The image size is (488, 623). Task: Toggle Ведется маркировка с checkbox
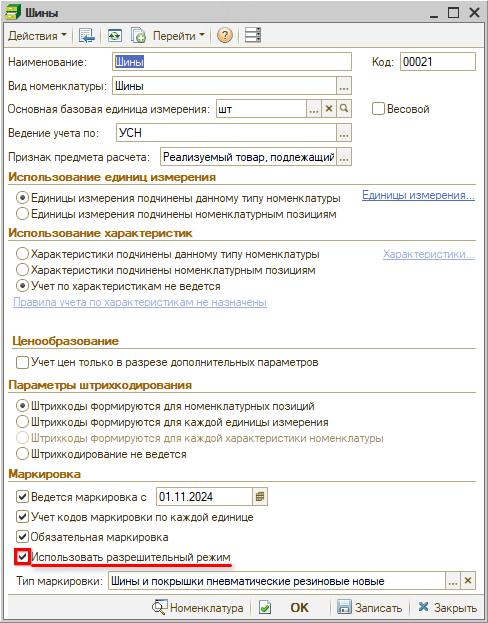tap(23, 497)
